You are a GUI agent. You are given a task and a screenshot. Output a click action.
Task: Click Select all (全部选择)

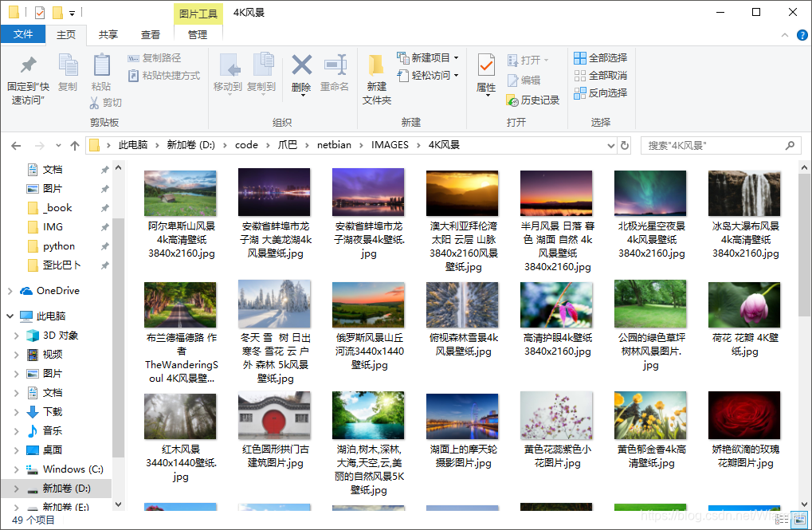pyautogui.click(x=601, y=58)
